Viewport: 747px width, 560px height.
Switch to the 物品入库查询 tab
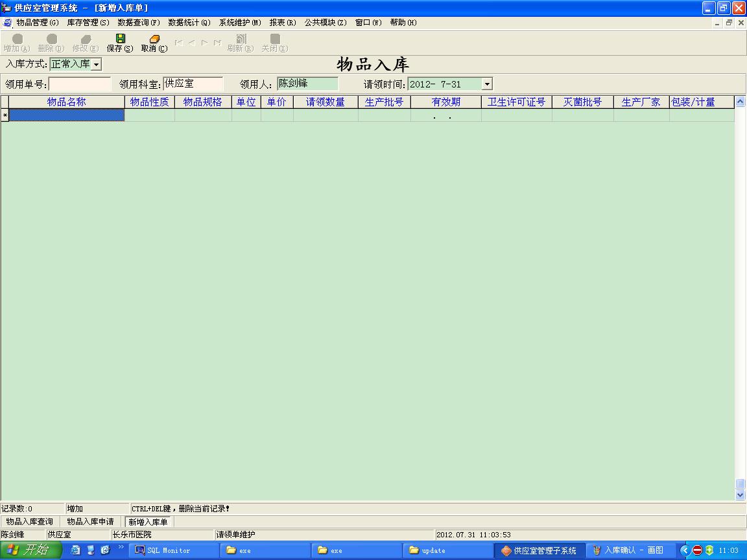tap(30, 522)
